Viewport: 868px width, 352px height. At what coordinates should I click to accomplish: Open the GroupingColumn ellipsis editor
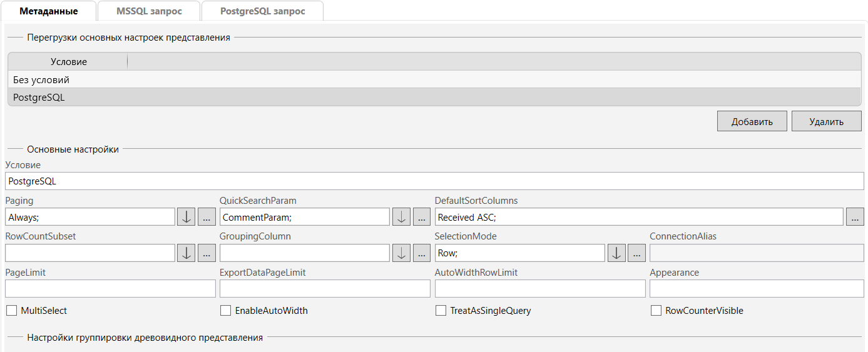422,253
